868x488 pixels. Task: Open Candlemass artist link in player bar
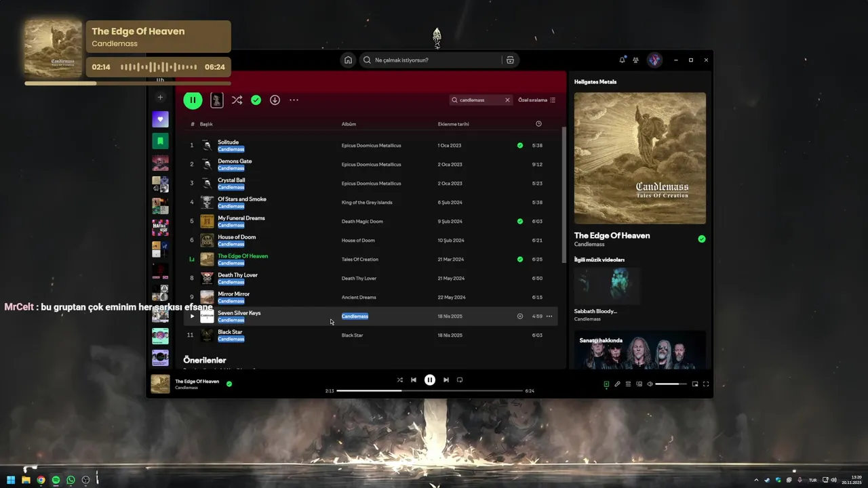click(186, 388)
